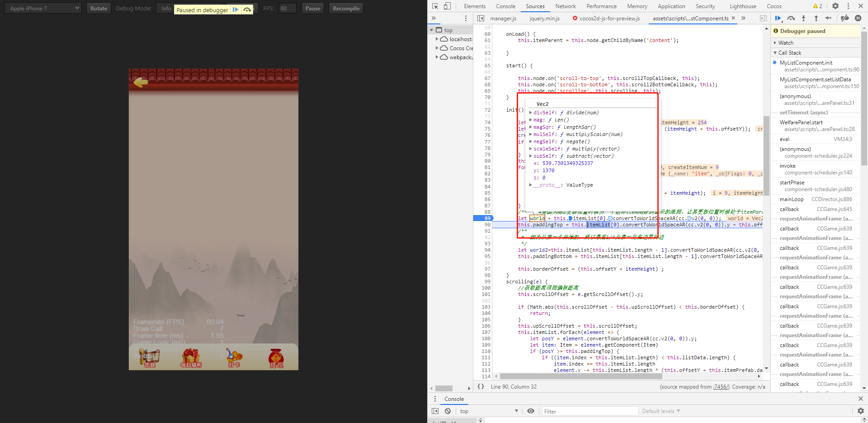Open the Default levels dropdown
868x423 pixels.
point(661,411)
